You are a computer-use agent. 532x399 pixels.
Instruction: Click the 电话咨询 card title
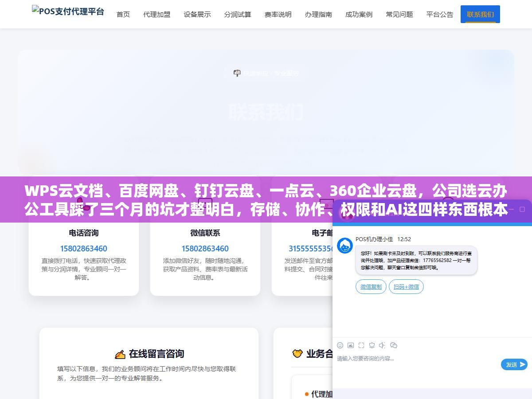click(84, 233)
